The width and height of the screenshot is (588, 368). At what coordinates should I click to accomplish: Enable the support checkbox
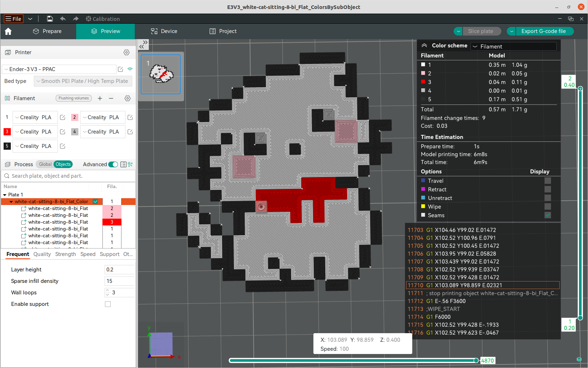pos(108,304)
